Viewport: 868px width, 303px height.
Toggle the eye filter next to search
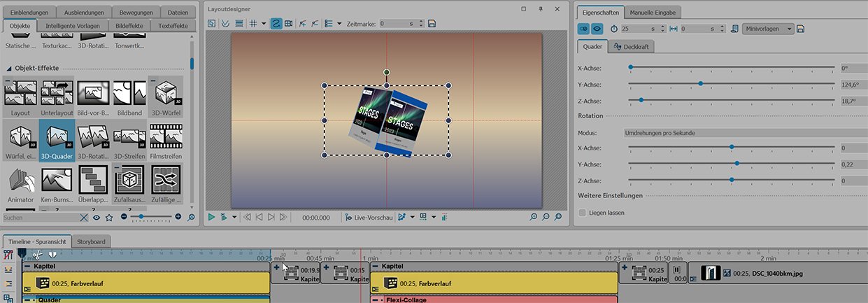pos(97,218)
